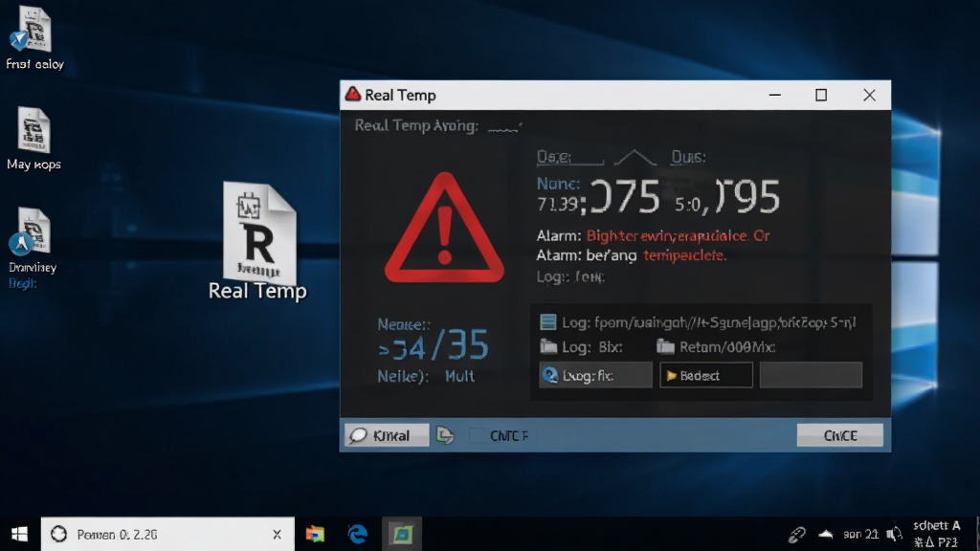Click the red 'Bighter ewin' alarm text
Screen dimensions: 980x551
[679, 236]
